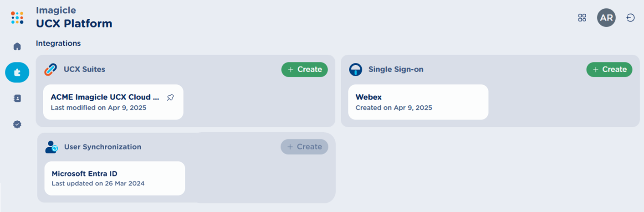This screenshot has width=644, height=212.
Task: Click the Single Sign-on section icon
Action: [x=355, y=70]
